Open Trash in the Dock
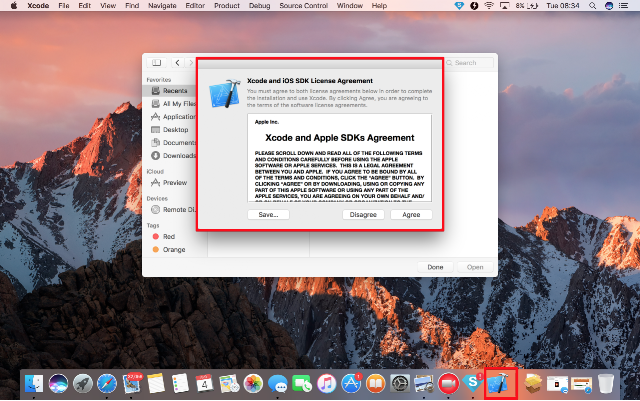This screenshot has height=401, width=640. click(x=606, y=384)
